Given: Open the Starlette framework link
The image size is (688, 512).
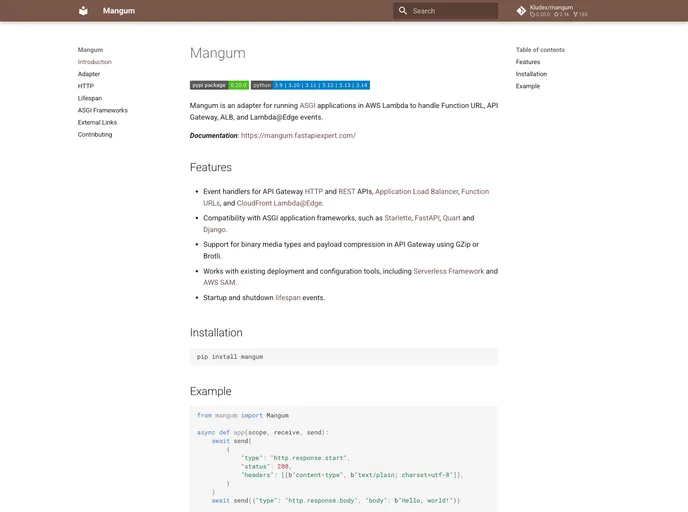Looking at the screenshot, I should click(x=397, y=217).
